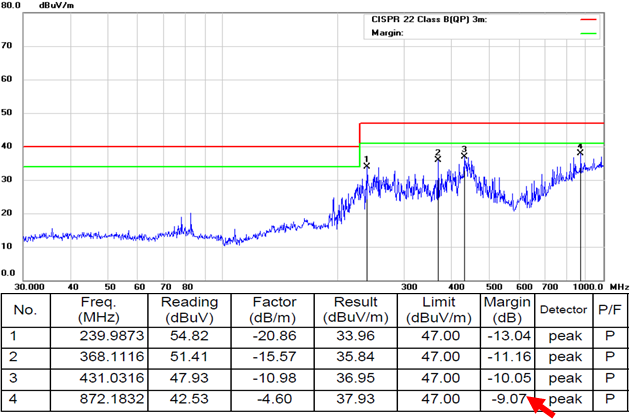Click marker 1 on the spectrum plot

(366, 166)
